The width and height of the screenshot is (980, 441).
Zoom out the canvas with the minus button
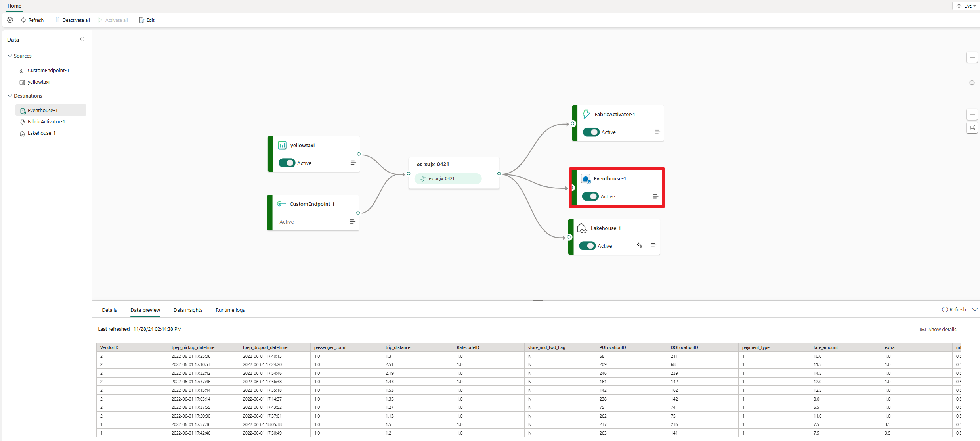point(972,114)
